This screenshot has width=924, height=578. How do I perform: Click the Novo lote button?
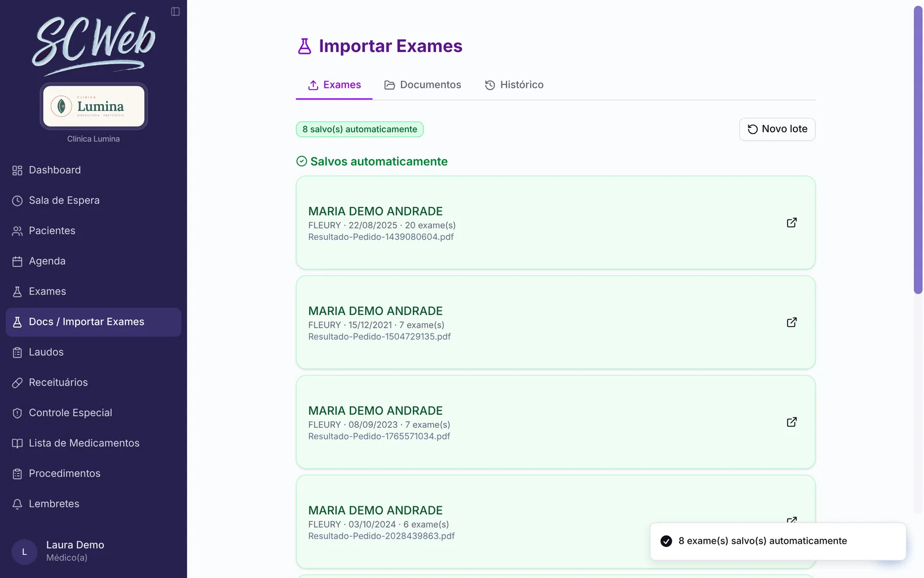pyautogui.click(x=777, y=129)
